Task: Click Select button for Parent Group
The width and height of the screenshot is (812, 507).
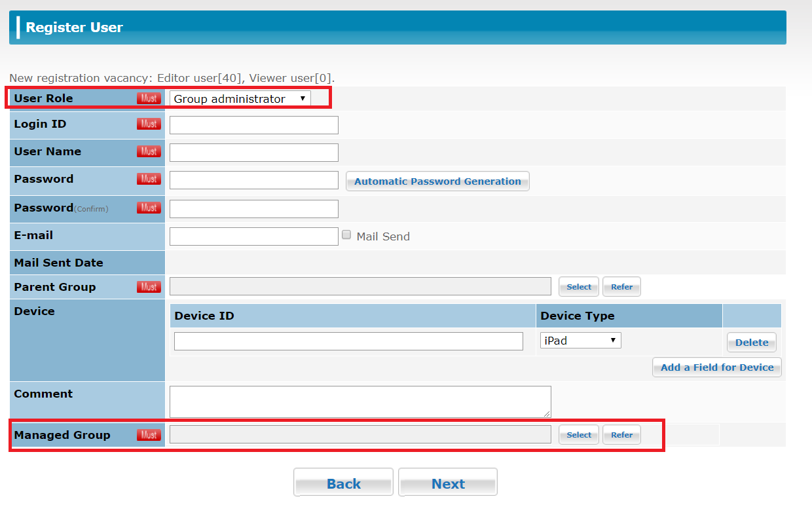Action: pos(578,287)
